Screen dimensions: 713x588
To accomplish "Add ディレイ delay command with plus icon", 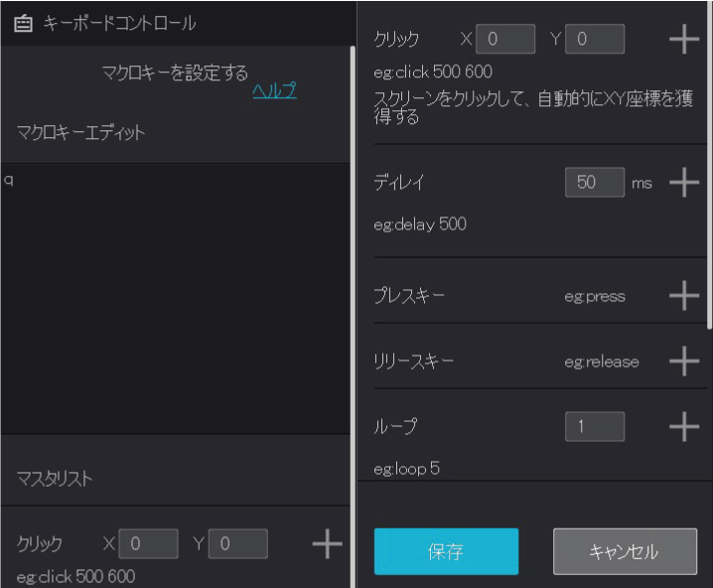I will (684, 183).
